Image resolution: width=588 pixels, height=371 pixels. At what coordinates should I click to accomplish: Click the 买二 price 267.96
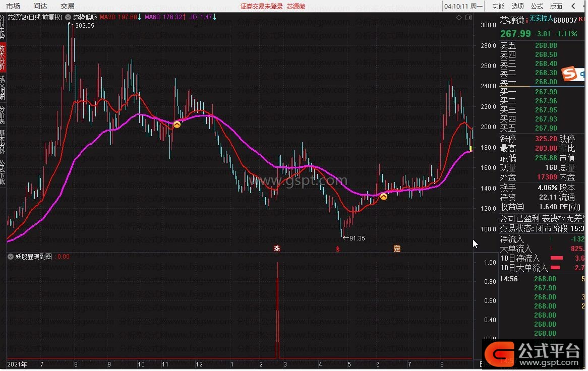coord(546,101)
